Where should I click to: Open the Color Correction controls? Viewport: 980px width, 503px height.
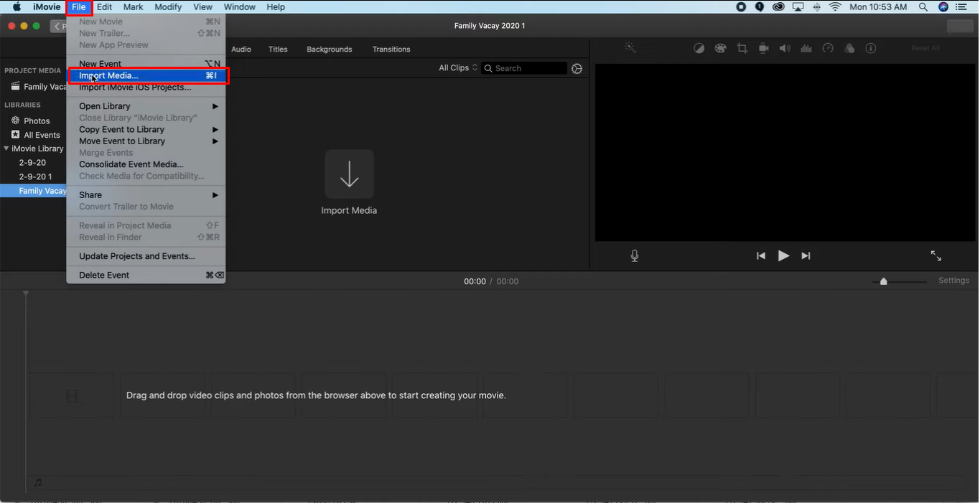point(720,47)
